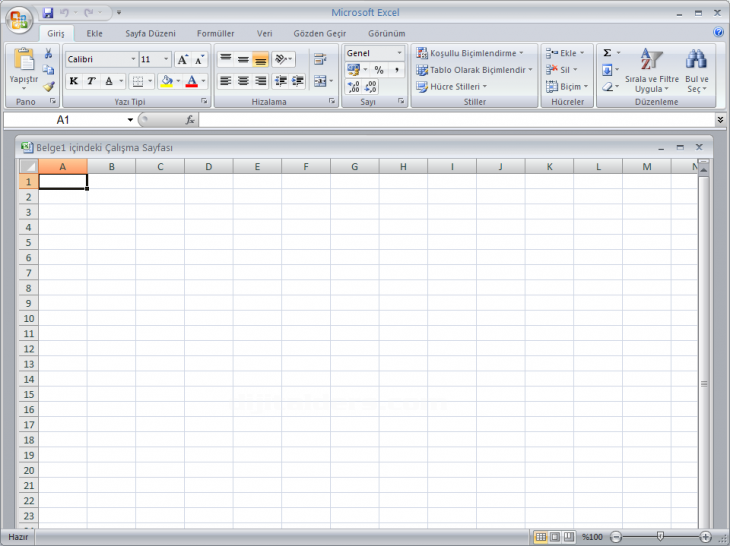Open the Veri tab

[264, 34]
